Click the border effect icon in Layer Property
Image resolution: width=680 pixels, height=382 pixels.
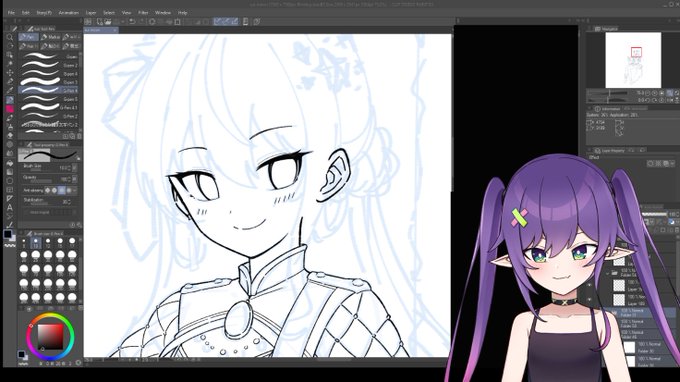[x=651, y=163]
